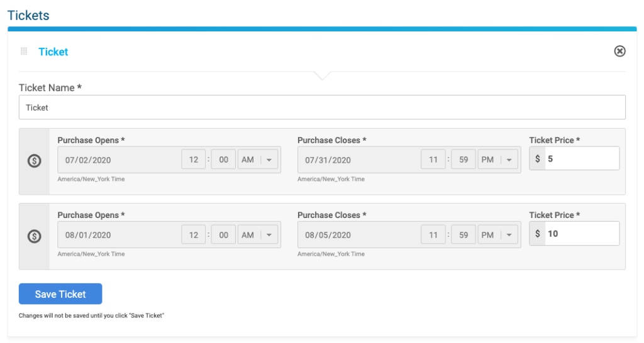This screenshot has height=343, width=644.
Task: Click the dollar circle icon in the 08/01/2020 row
Action: (x=34, y=236)
